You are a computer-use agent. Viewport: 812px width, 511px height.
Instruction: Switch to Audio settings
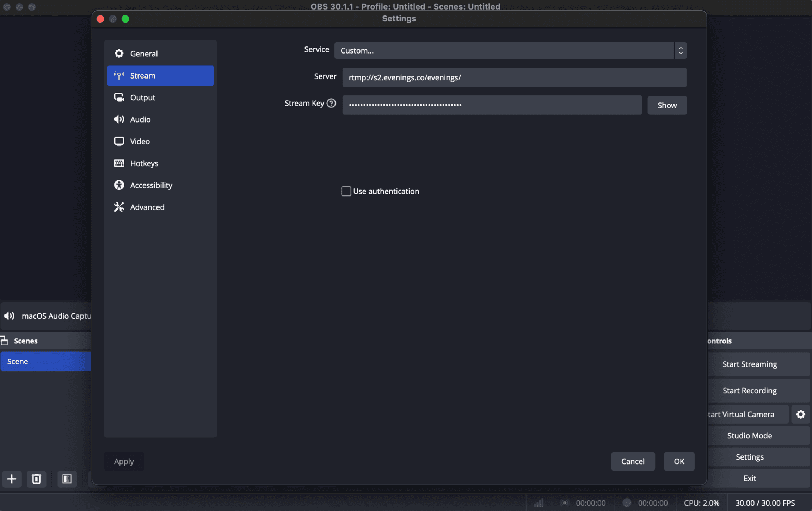(x=160, y=119)
